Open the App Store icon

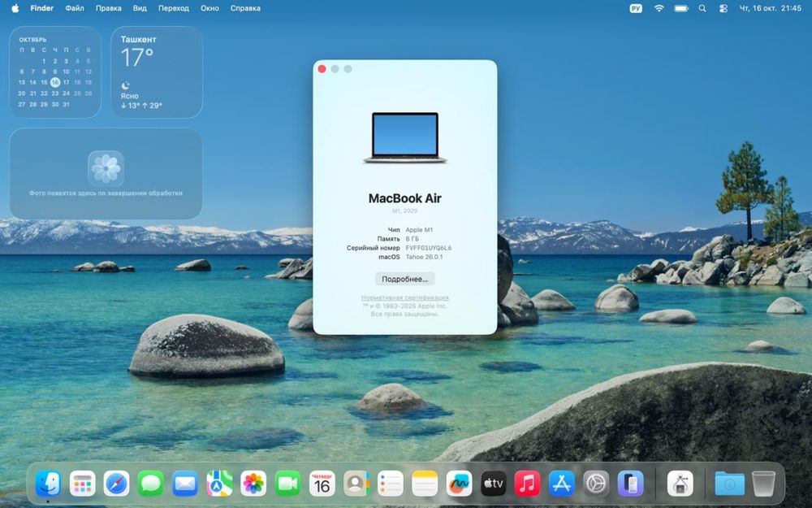561,484
